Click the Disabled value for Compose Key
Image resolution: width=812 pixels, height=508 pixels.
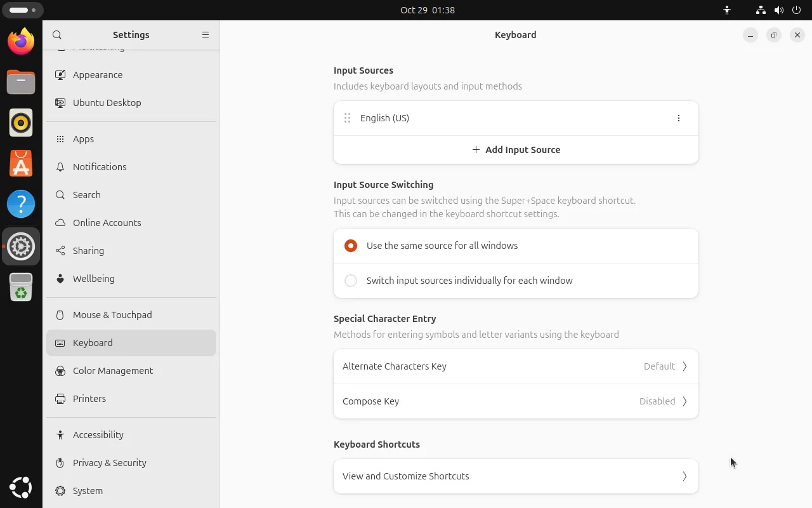tap(657, 401)
